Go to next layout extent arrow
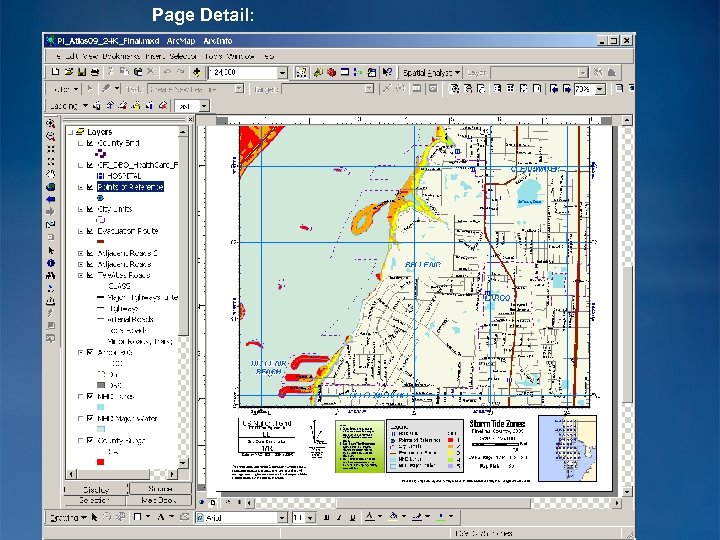Viewport: 720px width, 540px height. 567,89
